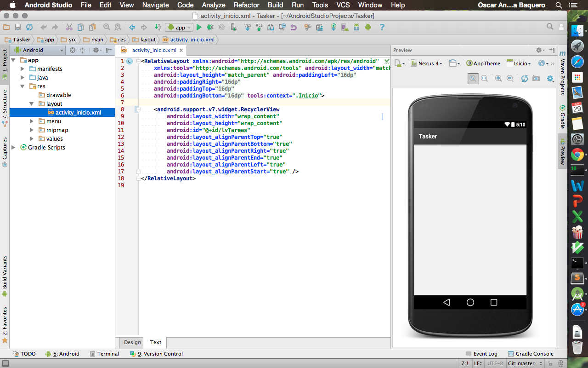588x368 pixels.
Task: Toggle the Z: Structure tool window
Action: pos(5,108)
